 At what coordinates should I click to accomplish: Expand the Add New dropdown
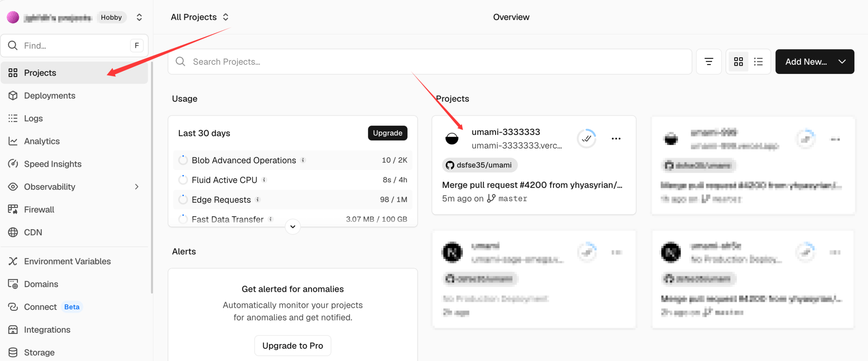815,62
